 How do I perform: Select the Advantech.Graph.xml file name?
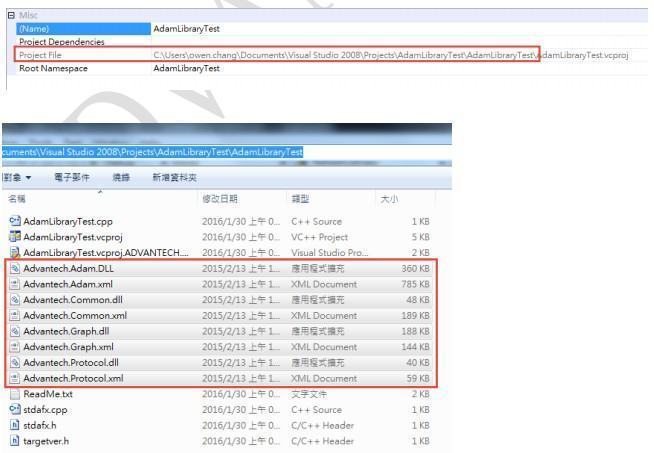(x=68, y=347)
